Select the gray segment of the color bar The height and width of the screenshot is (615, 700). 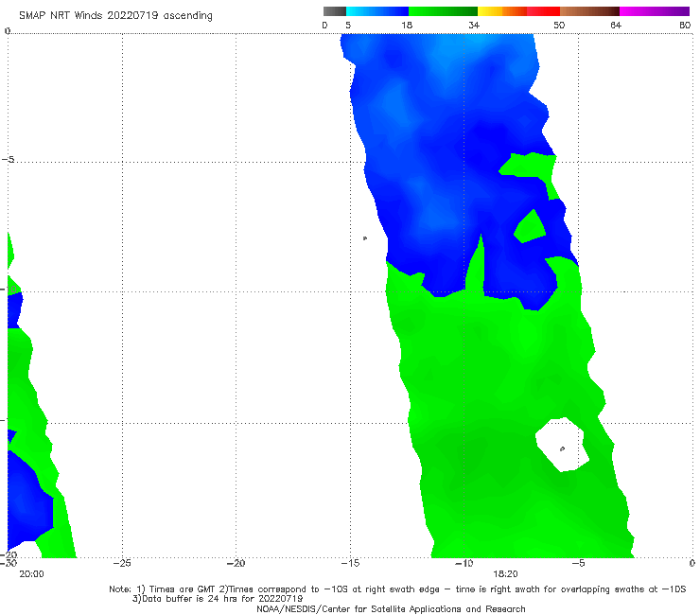(335, 11)
